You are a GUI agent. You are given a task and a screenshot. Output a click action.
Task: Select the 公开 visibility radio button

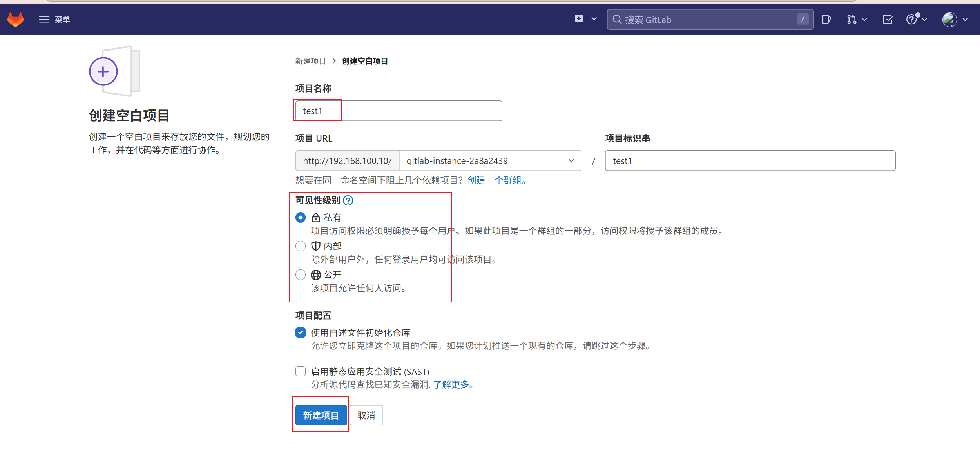tap(301, 275)
